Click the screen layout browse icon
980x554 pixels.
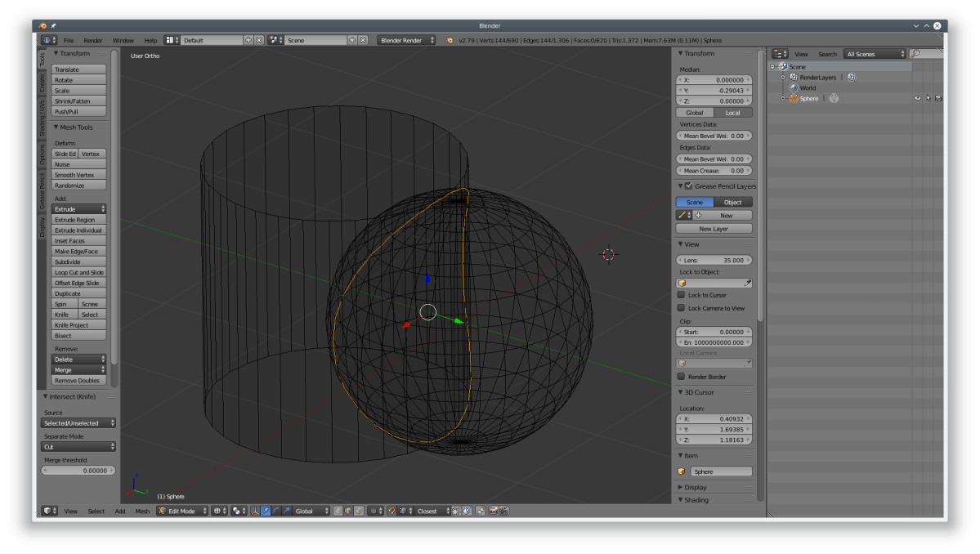[172, 40]
